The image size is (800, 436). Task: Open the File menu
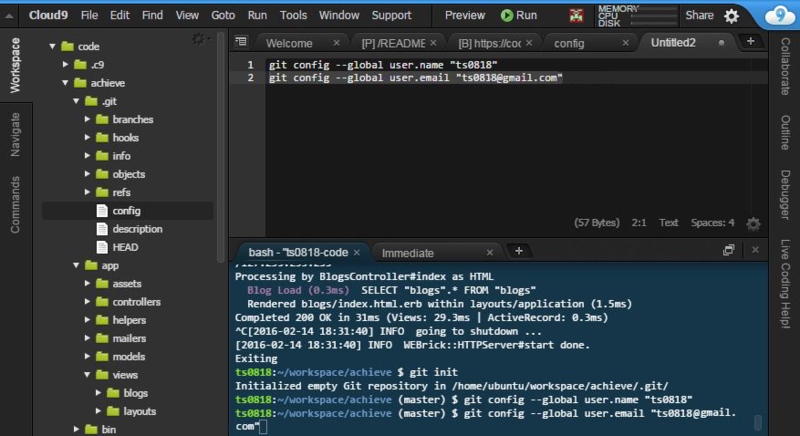tap(89, 15)
